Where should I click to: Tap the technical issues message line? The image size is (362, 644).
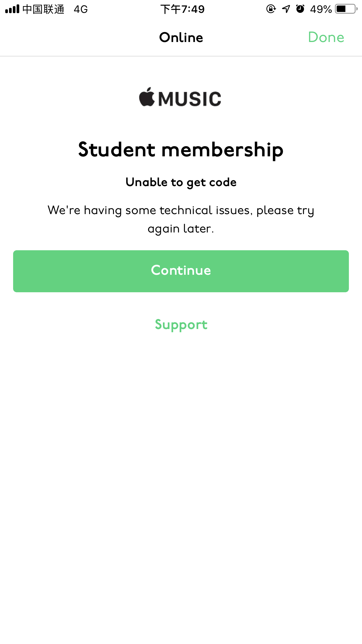(x=181, y=210)
